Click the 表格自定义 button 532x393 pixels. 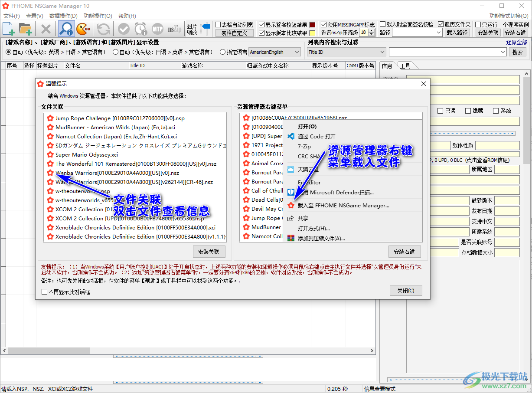click(234, 33)
